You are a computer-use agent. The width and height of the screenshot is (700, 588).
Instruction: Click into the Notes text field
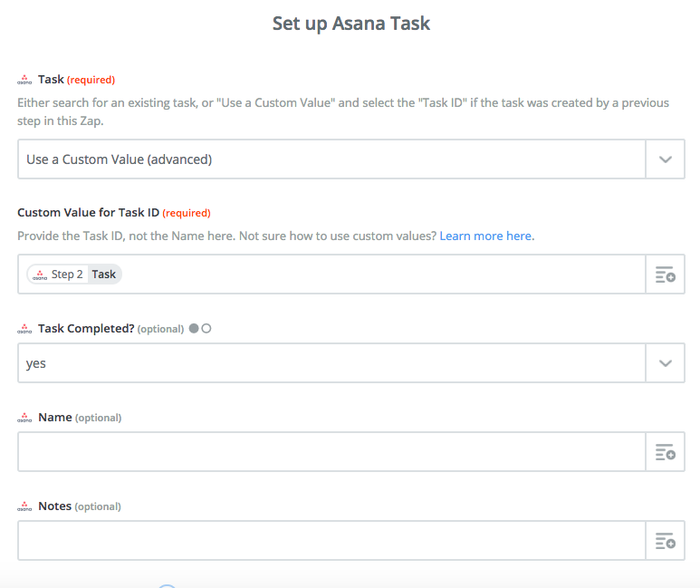[x=331, y=541]
